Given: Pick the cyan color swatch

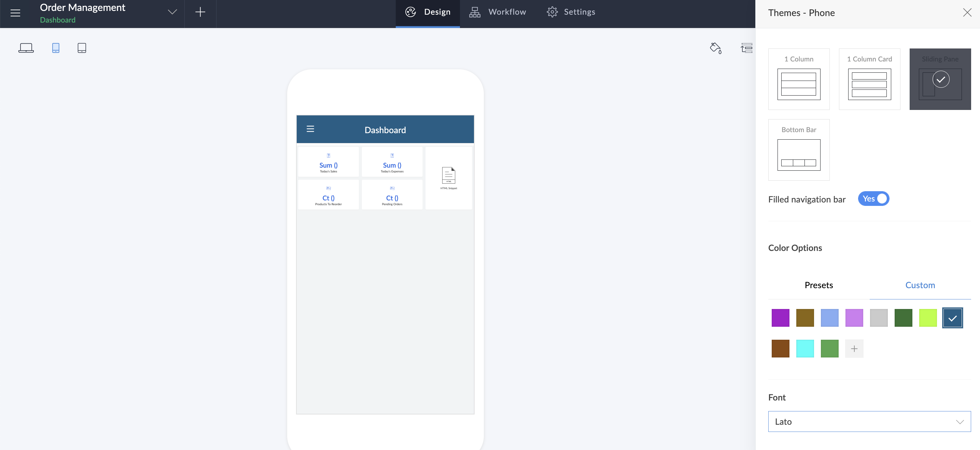Looking at the screenshot, I should [x=805, y=349].
